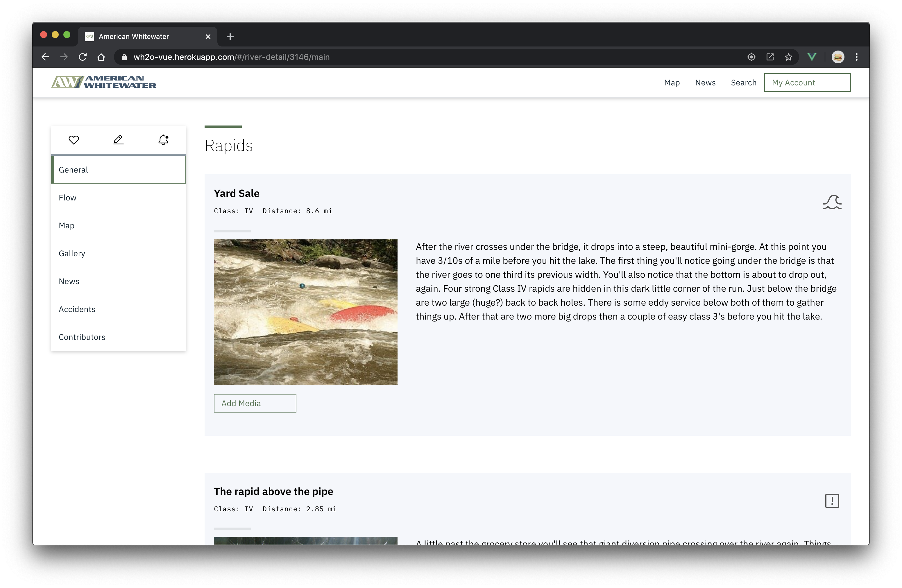
Task: View the Contributors section
Action: point(118,337)
